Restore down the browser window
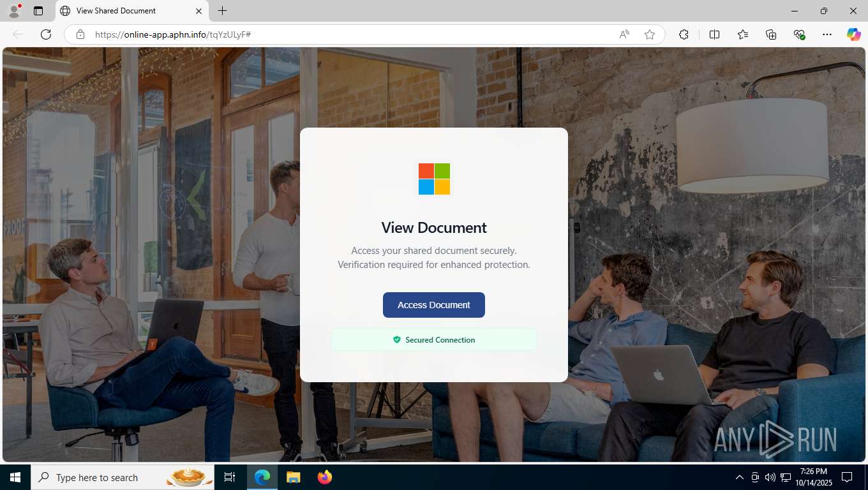This screenshot has height=490, width=868. coord(824,11)
